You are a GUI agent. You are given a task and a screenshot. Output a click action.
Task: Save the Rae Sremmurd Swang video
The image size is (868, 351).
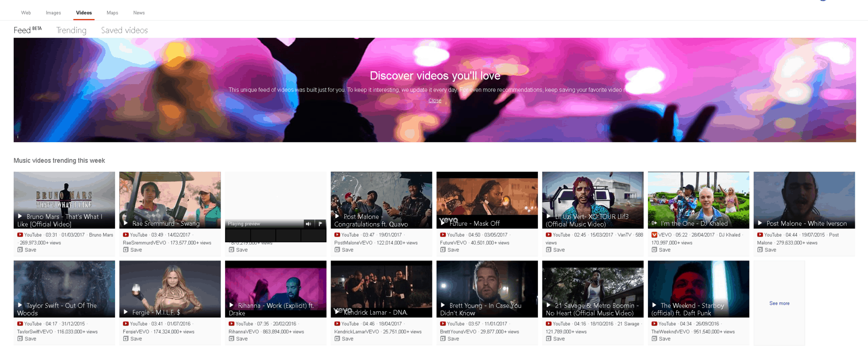(132, 250)
